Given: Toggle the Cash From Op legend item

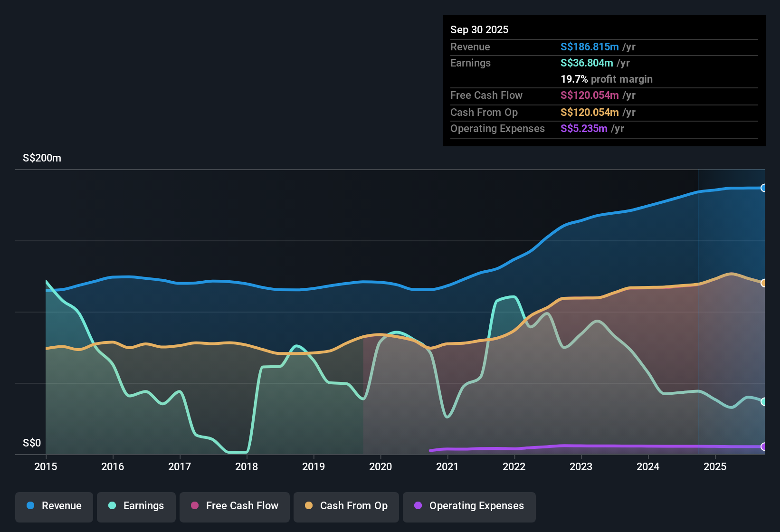Looking at the screenshot, I should click(346, 506).
